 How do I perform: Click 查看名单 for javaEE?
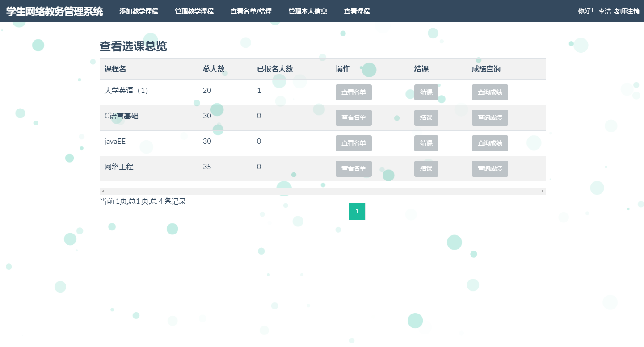point(354,143)
